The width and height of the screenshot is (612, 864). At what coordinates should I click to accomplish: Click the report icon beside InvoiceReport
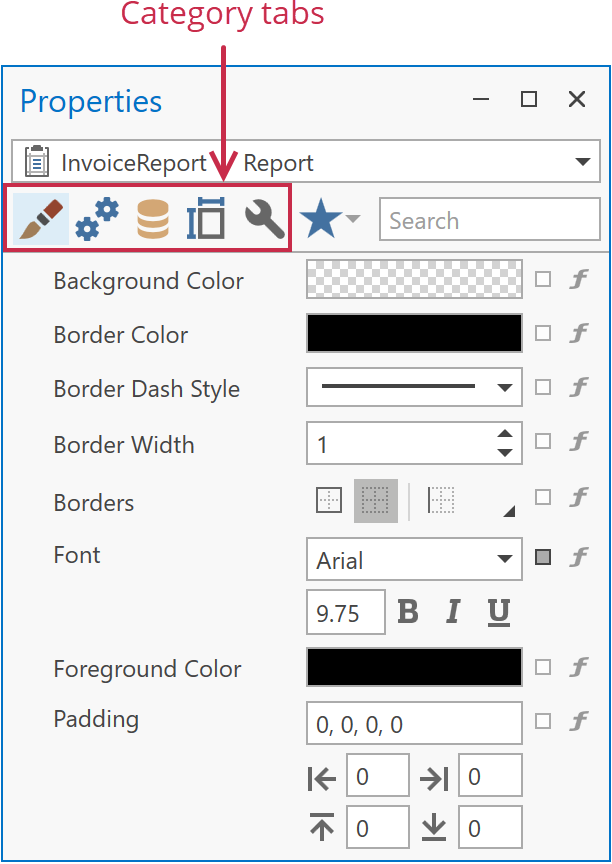pos(36,162)
